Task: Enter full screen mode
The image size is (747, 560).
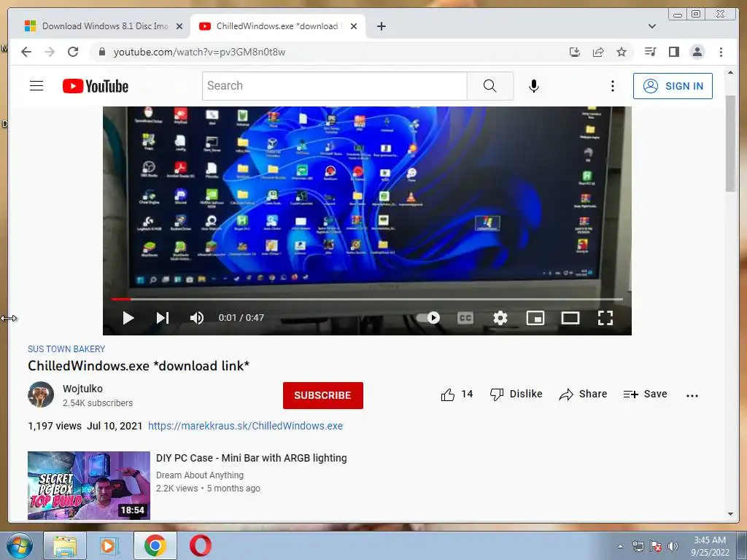Action: [x=605, y=318]
